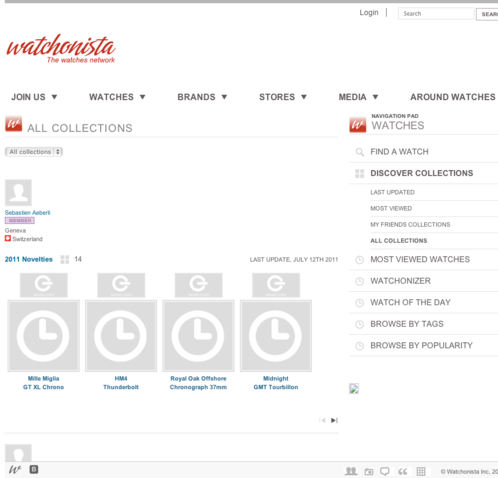
Task: Click the Switzerland flag icon
Action: click(8, 238)
